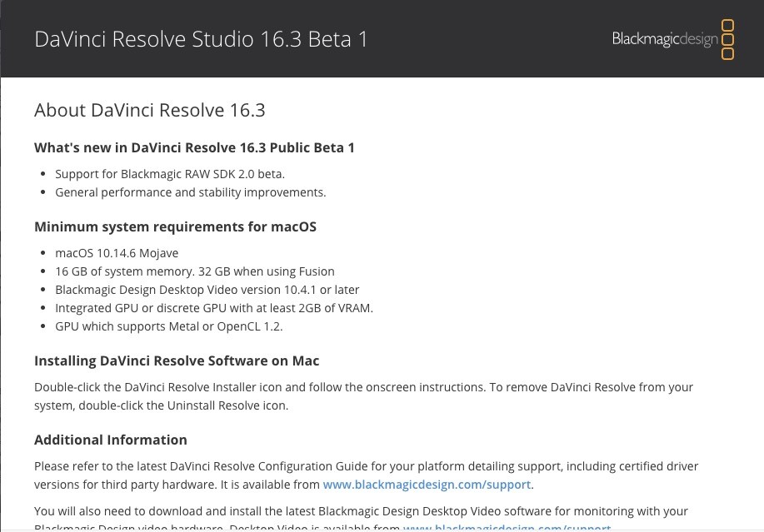Click the 'Please refer to the latest' paragraph text
The image size is (764, 532).
click(366, 475)
